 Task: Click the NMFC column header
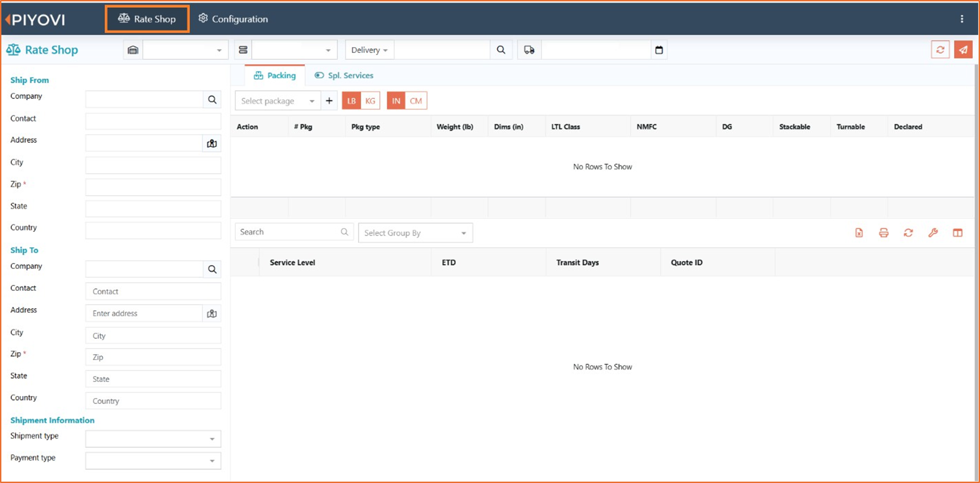click(x=647, y=127)
